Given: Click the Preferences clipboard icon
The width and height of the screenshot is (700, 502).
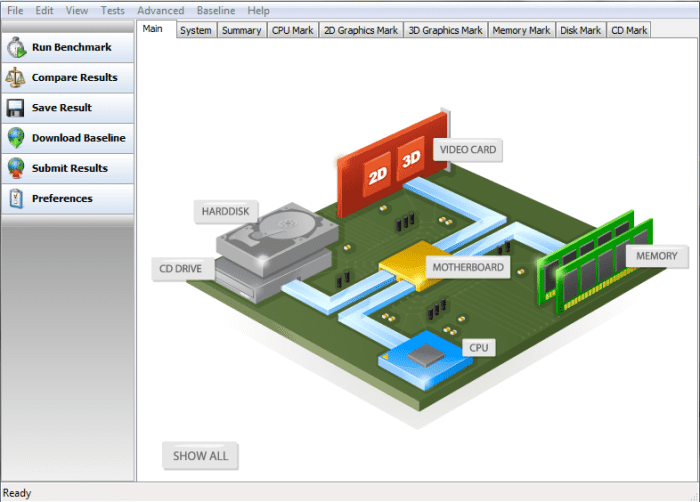Looking at the screenshot, I should pos(16,198).
